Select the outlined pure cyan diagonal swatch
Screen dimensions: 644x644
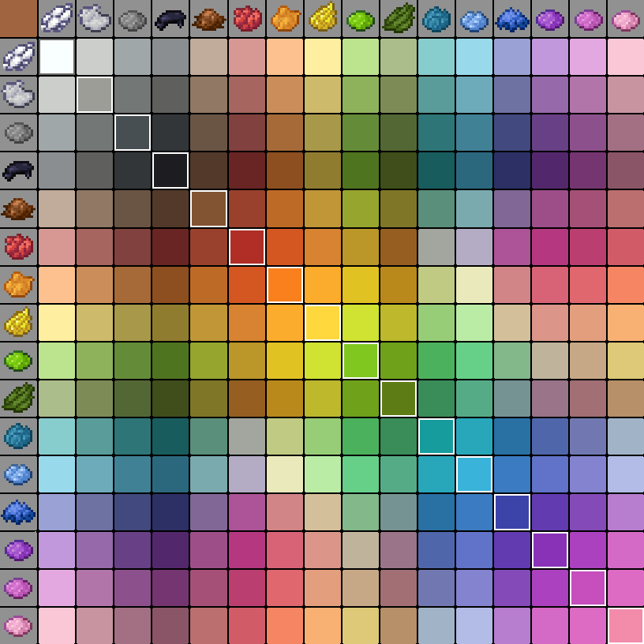[x=436, y=436]
